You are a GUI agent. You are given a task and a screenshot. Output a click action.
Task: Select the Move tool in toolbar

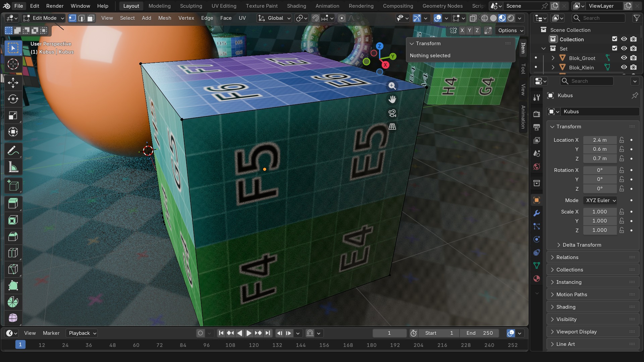pyautogui.click(x=13, y=82)
